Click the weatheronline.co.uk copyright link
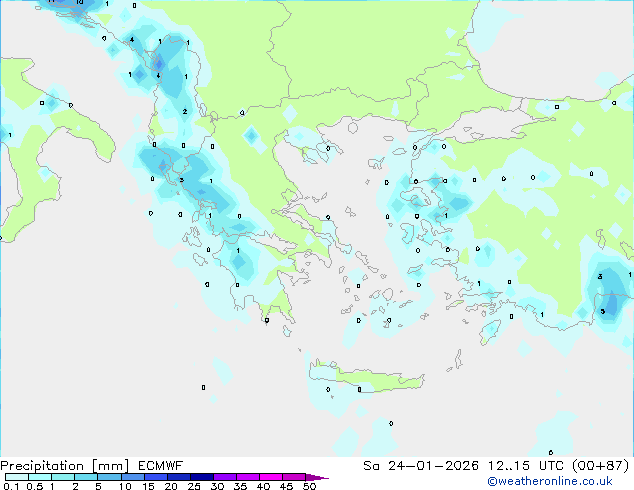This screenshot has height=490, width=634. coord(563,481)
